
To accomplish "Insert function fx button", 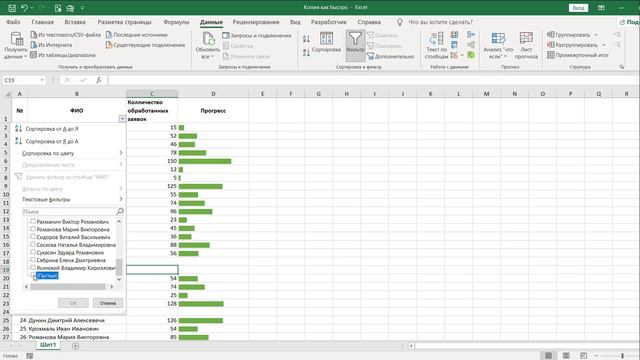I will 99,80.
